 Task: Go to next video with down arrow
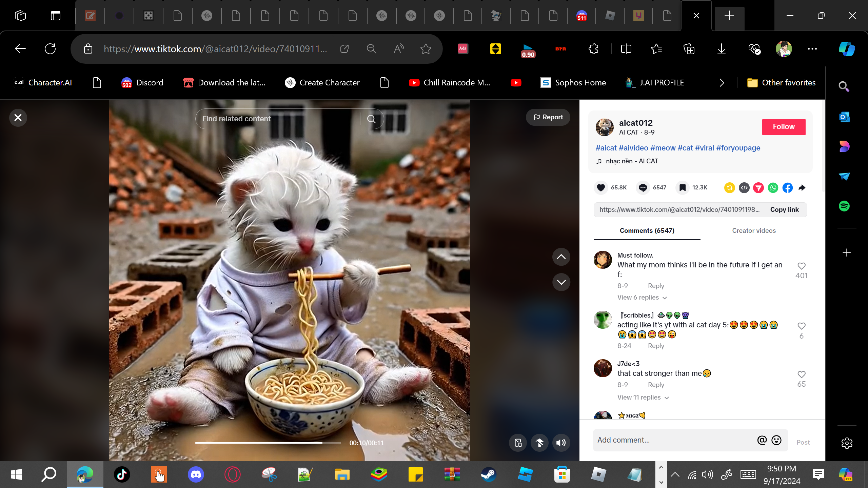click(561, 282)
